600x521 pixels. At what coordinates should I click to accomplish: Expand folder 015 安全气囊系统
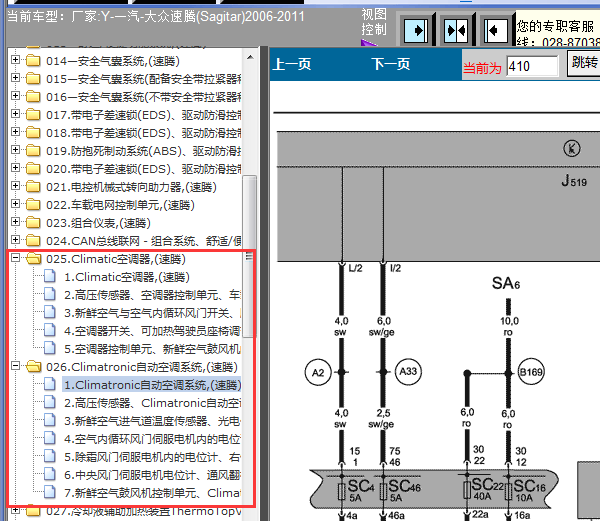pos(15,78)
